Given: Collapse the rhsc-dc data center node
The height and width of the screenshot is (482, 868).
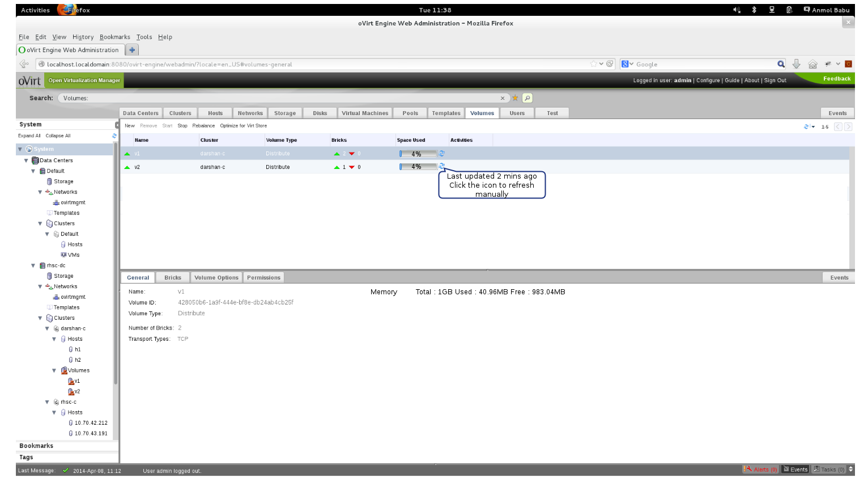Looking at the screenshot, I should pos(33,265).
